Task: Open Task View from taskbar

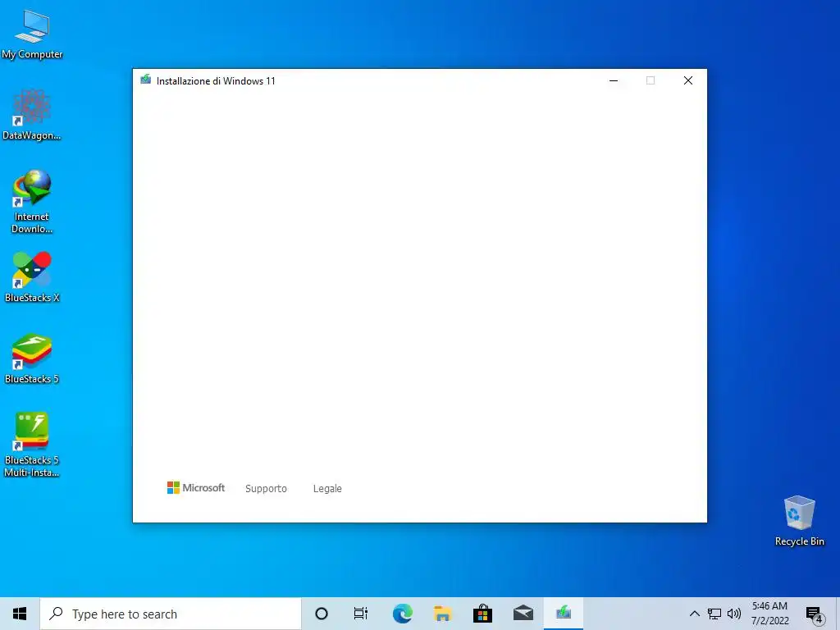Action: point(361,614)
